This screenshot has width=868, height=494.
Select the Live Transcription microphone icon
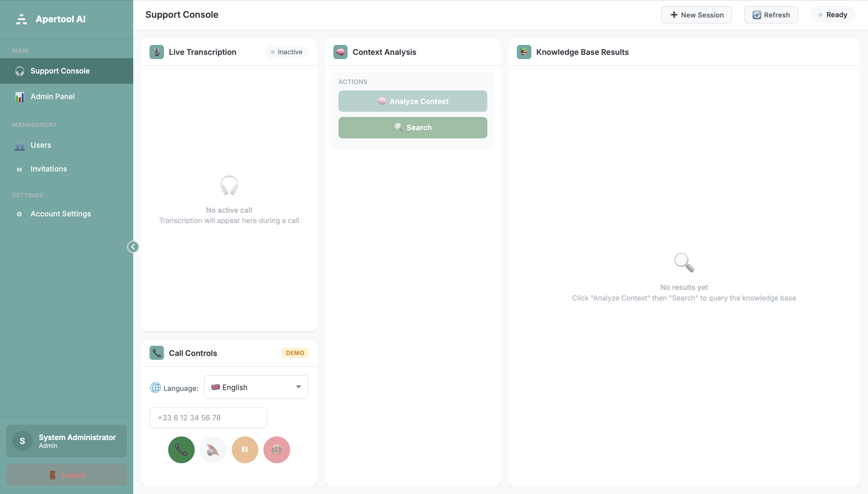click(156, 52)
